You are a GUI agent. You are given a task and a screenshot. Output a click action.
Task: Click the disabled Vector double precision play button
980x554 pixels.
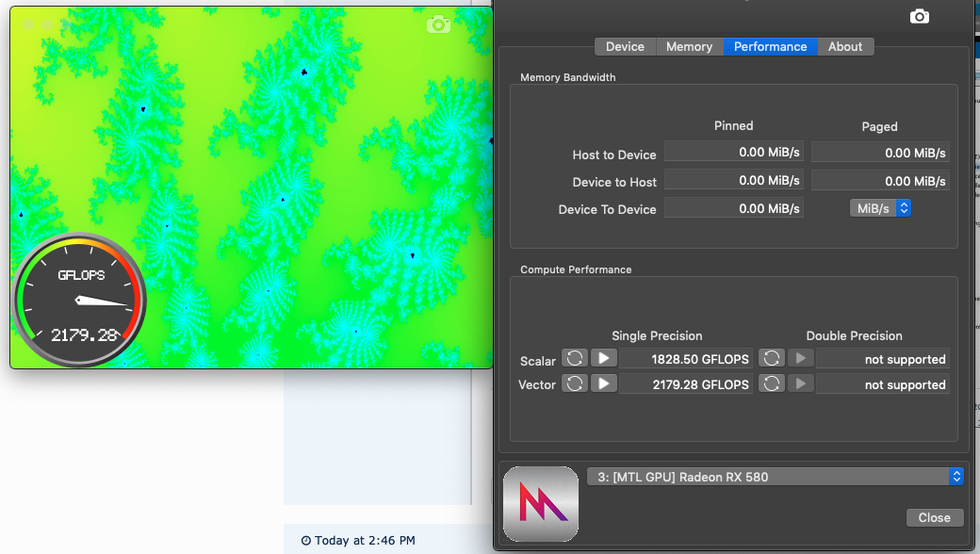click(801, 383)
